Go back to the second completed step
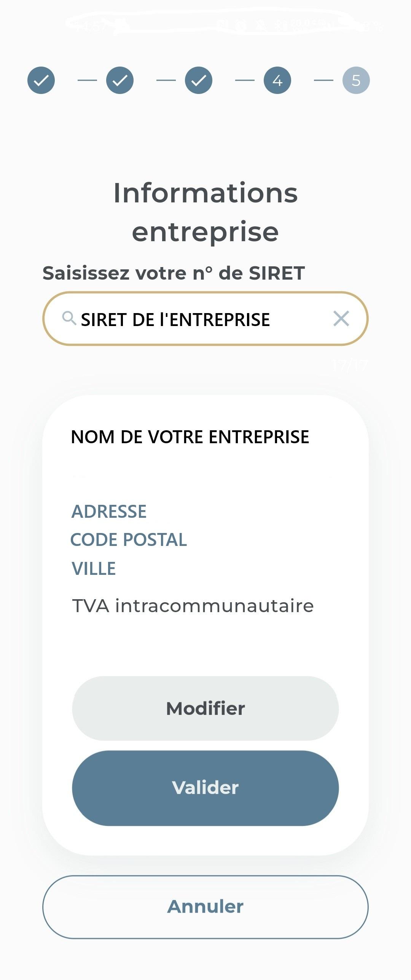 120,80
